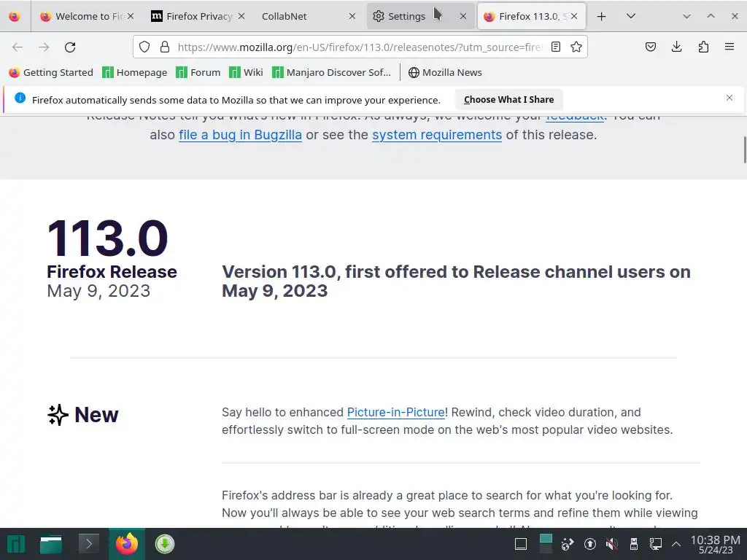
Task: Close the Settings tab
Action: (x=463, y=16)
